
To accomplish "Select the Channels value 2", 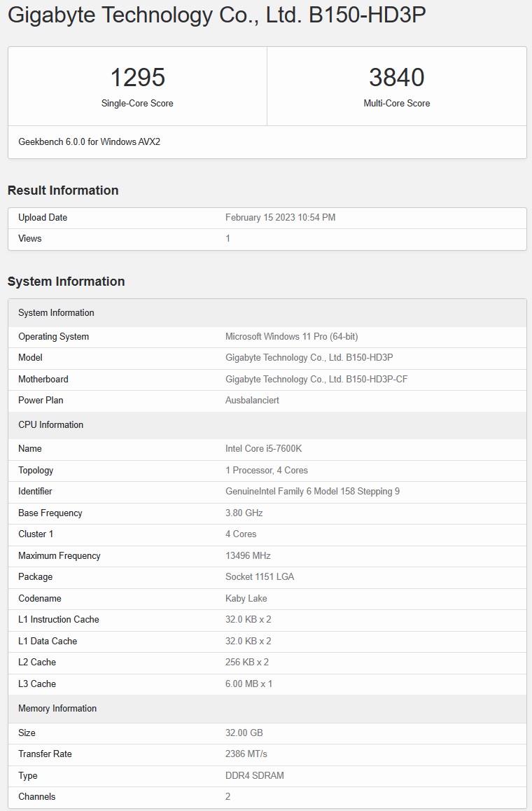I will [228, 797].
